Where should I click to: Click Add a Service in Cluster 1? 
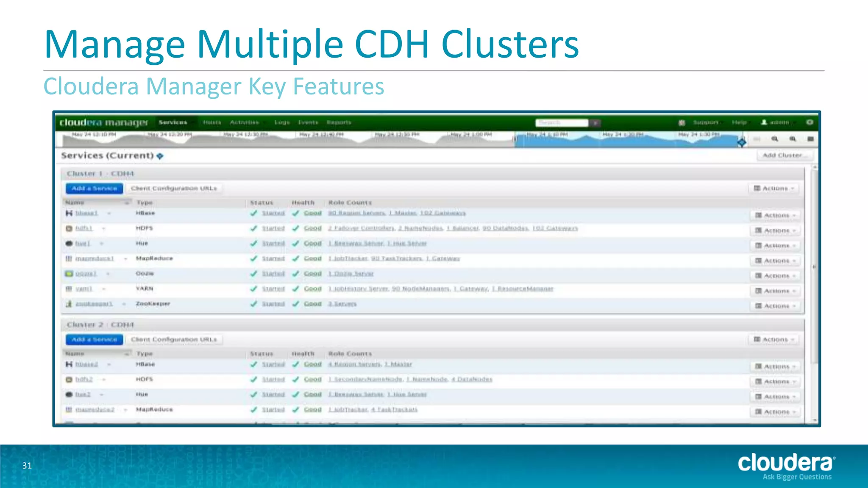click(x=94, y=189)
